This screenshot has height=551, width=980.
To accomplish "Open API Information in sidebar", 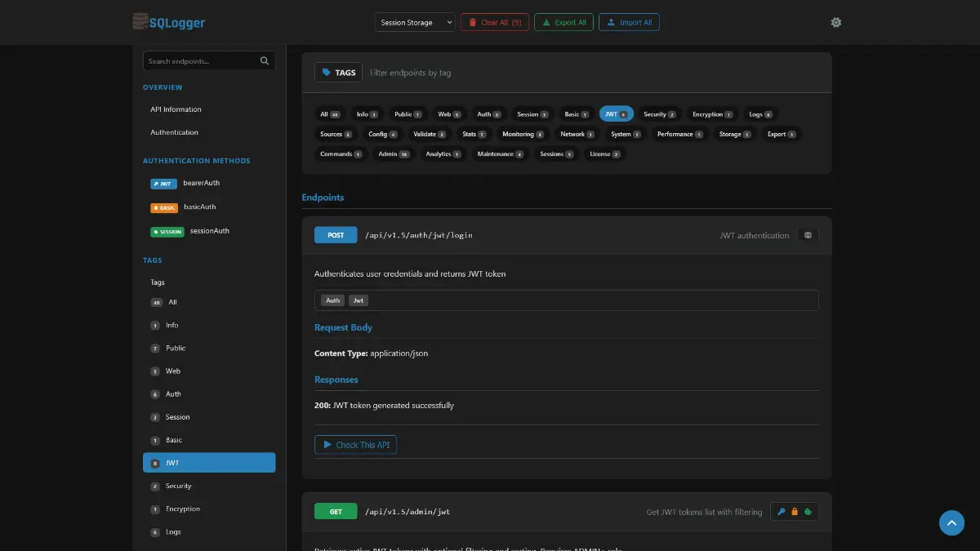I will click(176, 109).
